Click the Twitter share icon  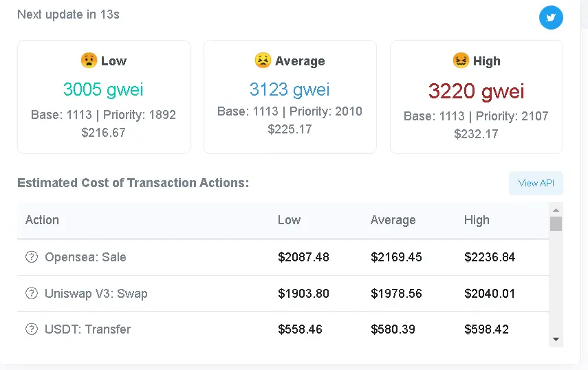coord(551,17)
